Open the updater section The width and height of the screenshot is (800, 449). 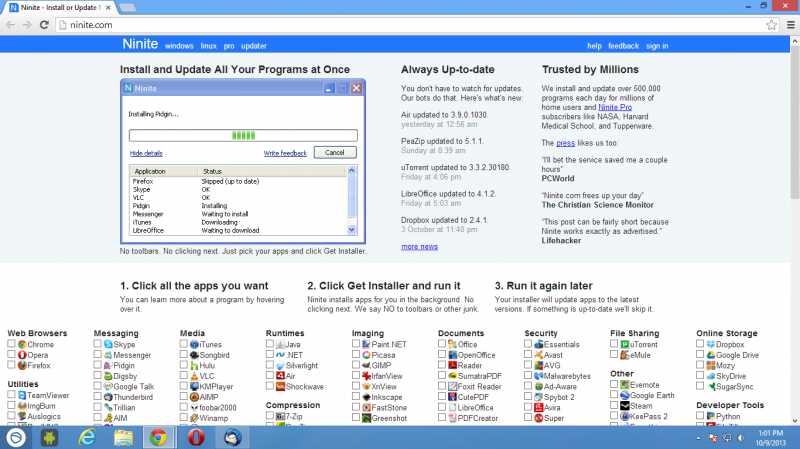[x=254, y=46]
